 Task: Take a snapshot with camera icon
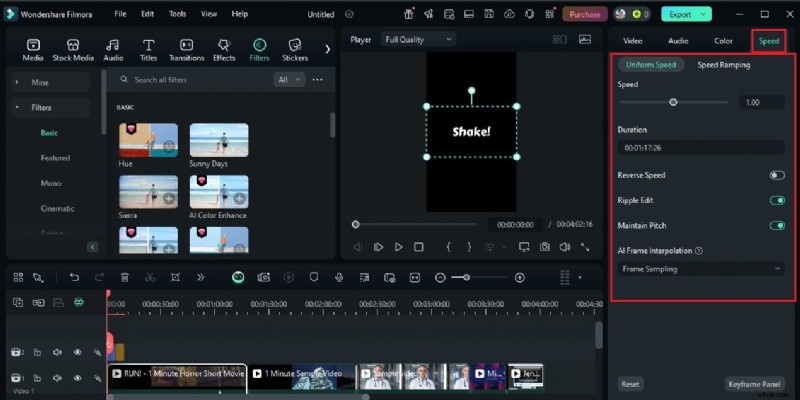(545, 247)
